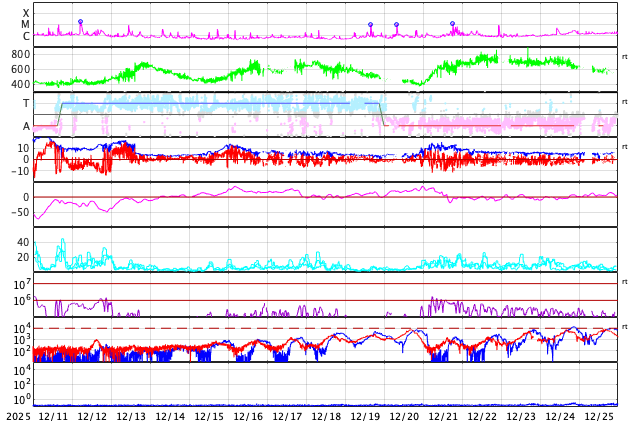Select the 40 label on the cyan plot axis
The height and width of the screenshot is (424, 634).
click(x=23, y=242)
